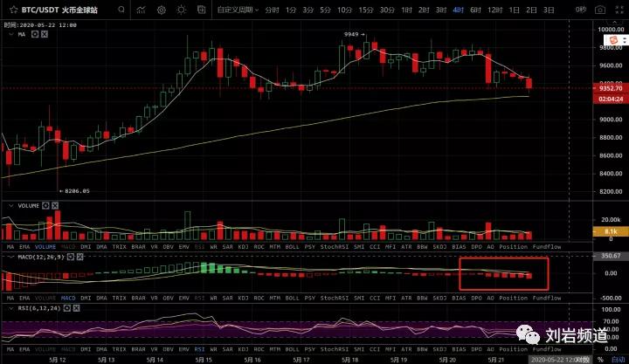The width and height of the screenshot is (629, 364).
Task: Select the 10分 interval
Action: [x=344, y=10]
